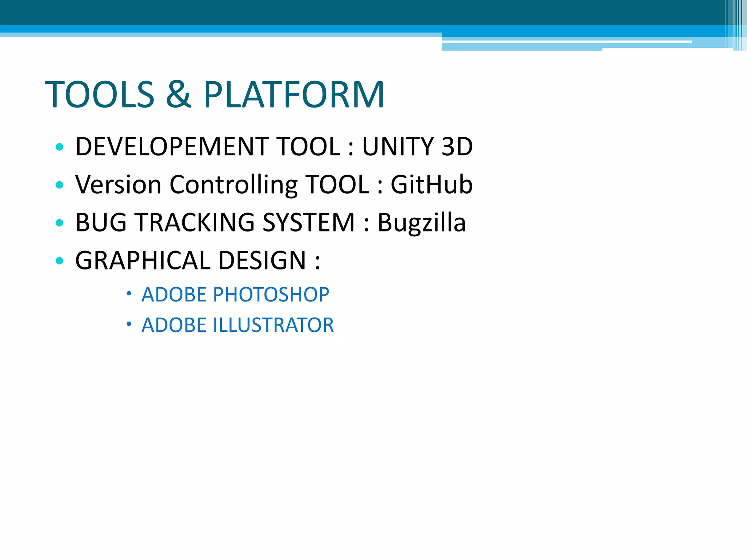Click the cyan bullet beside Version Controlling
Screen dimensions: 747x560
[59, 185]
